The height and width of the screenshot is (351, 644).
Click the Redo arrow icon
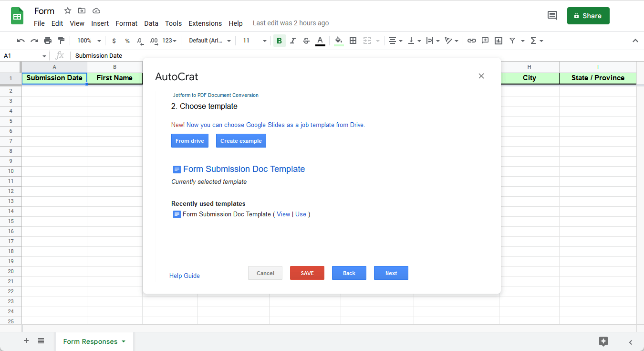[34, 41]
